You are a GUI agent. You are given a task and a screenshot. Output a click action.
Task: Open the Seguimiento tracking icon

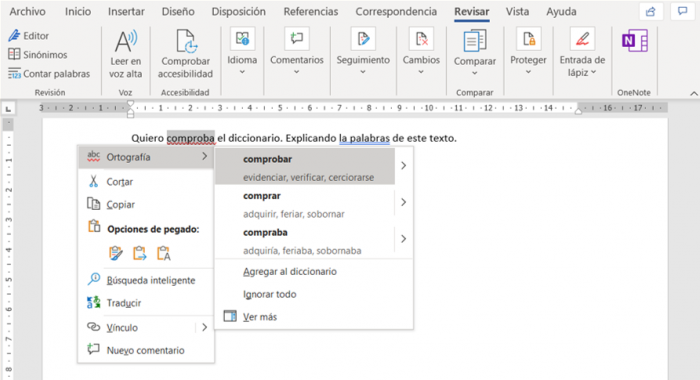coord(363,39)
